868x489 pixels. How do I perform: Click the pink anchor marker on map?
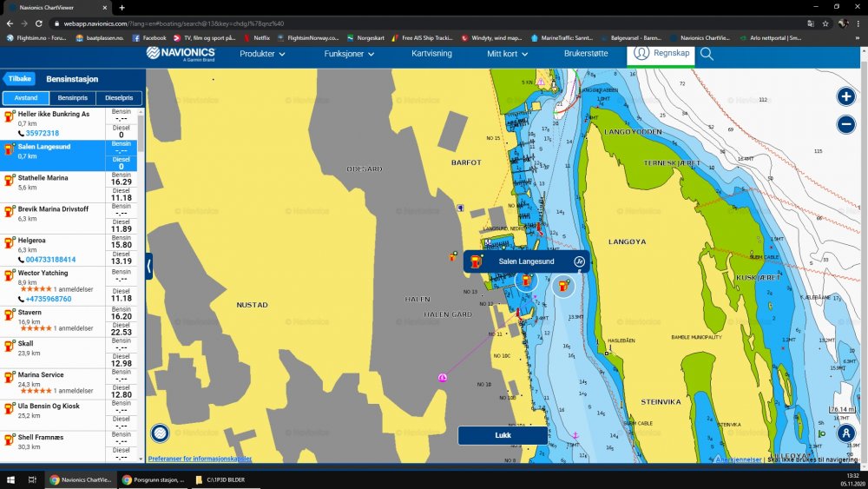point(443,378)
